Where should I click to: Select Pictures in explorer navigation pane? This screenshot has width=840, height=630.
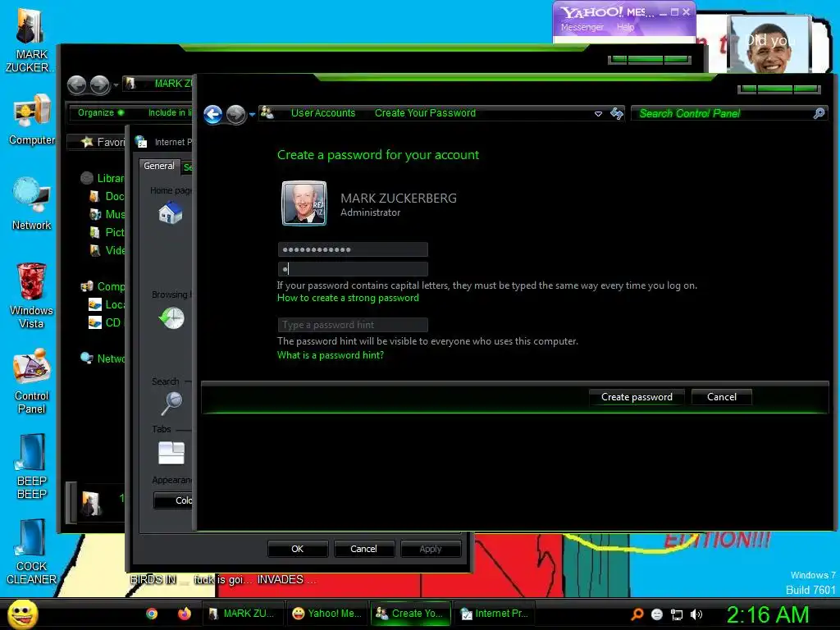pyautogui.click(x=107, y=232)
